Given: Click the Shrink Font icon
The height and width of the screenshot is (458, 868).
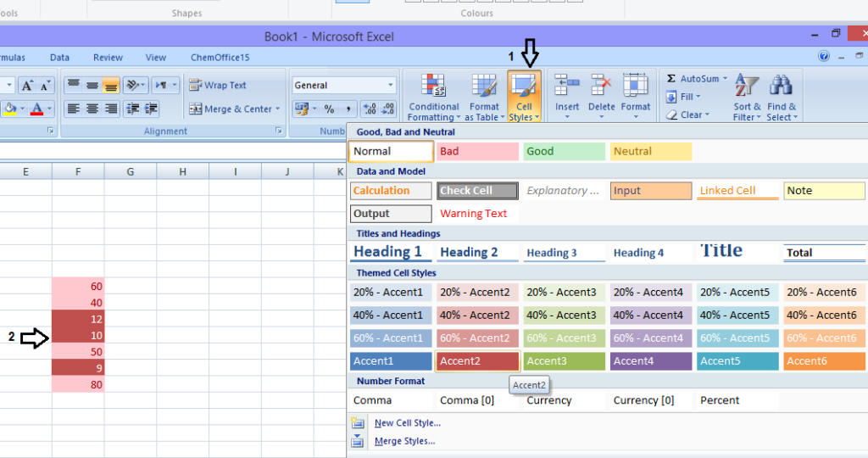Looking at the screenshot, I should [46, 86].
